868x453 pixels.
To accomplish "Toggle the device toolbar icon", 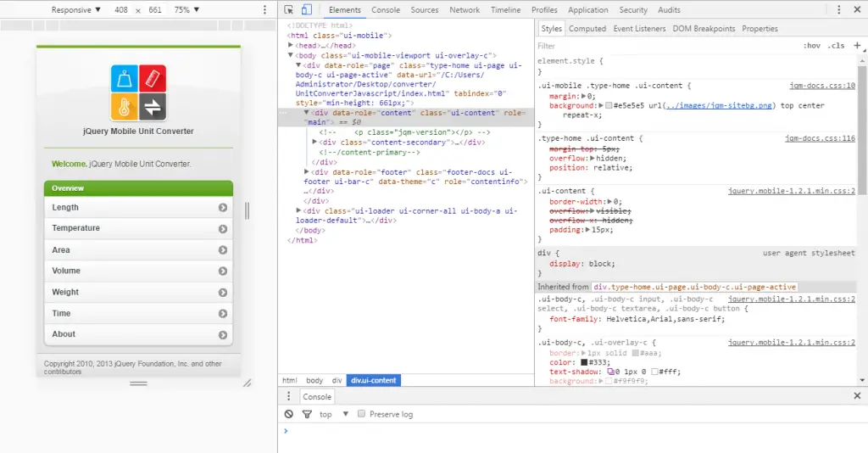I will pyautogui.click(x=306, y=10).
